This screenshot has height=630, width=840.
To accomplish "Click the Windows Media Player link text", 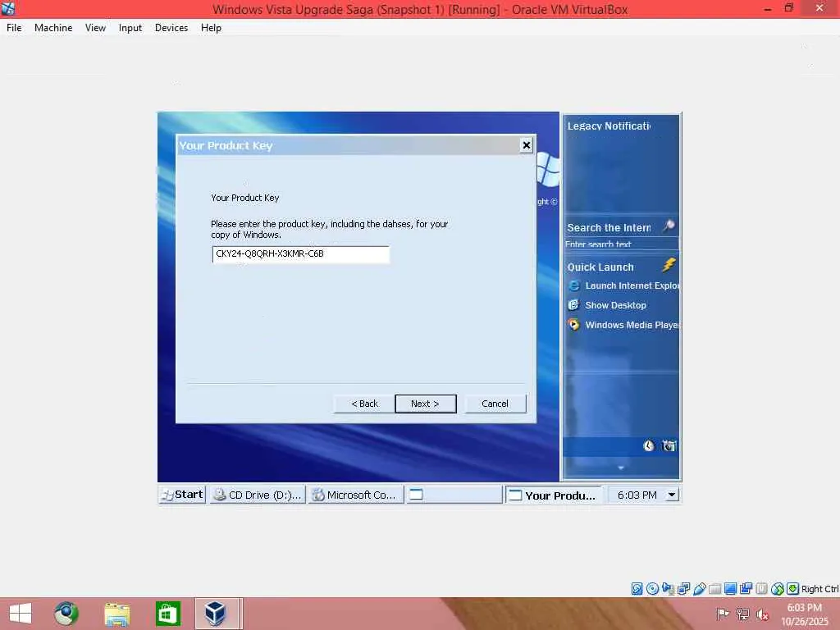I will tap(632, 325).
